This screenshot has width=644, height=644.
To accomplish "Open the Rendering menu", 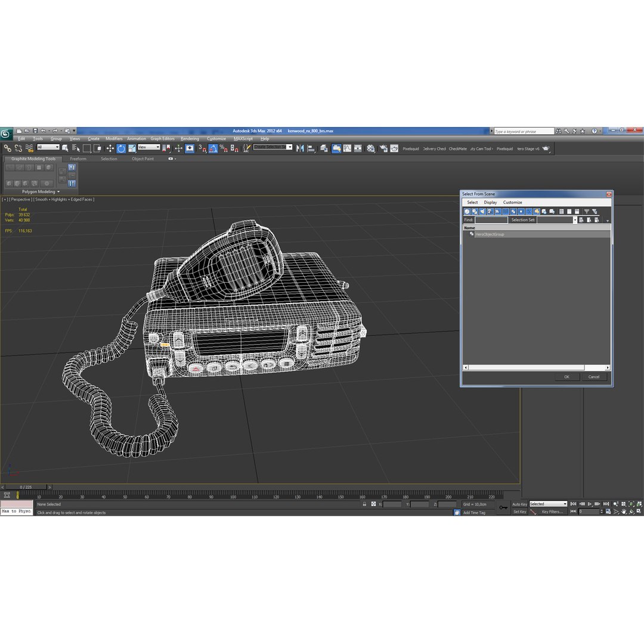I will click(190, 139).
